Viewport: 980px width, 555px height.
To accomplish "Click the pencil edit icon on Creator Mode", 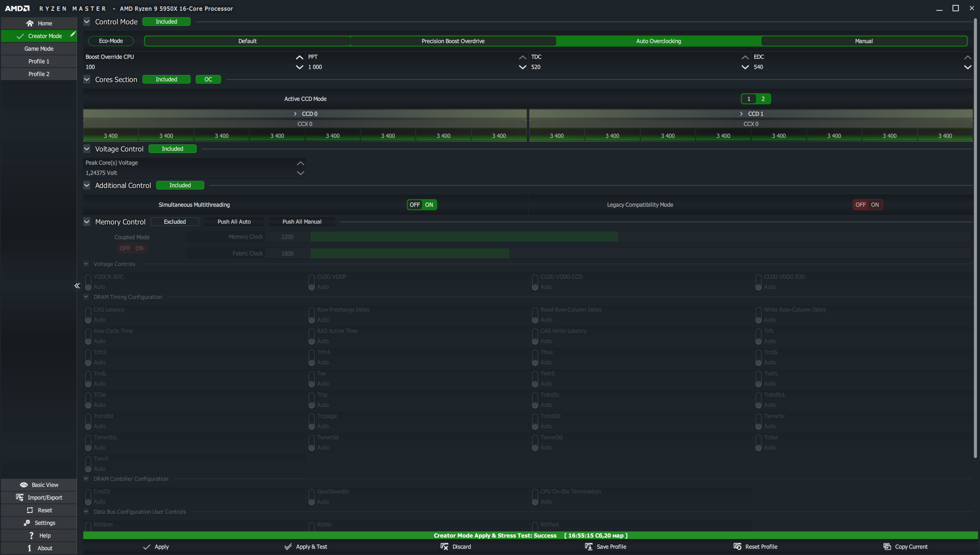I will point(72,35).
